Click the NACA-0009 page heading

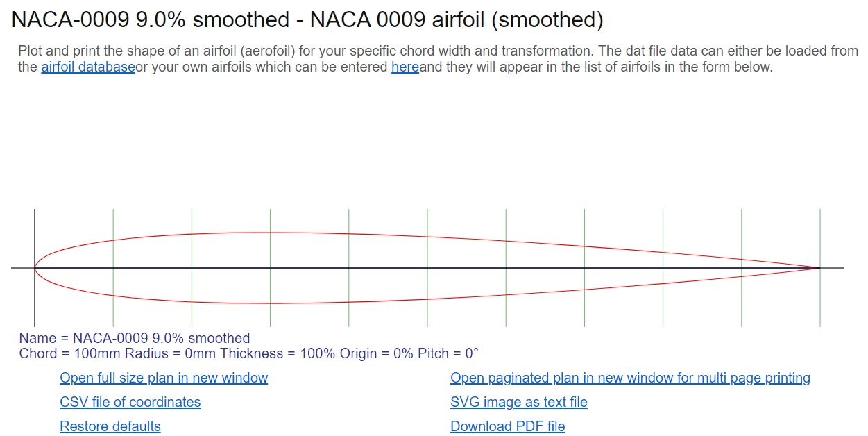pos(307,20)
